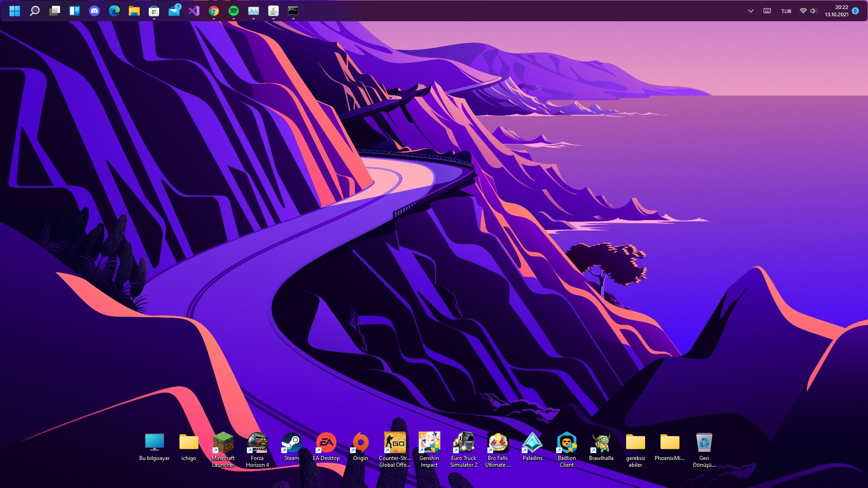Open the Windows Start menu
This screenshot has width=868, height=488.
pos(14,11)
